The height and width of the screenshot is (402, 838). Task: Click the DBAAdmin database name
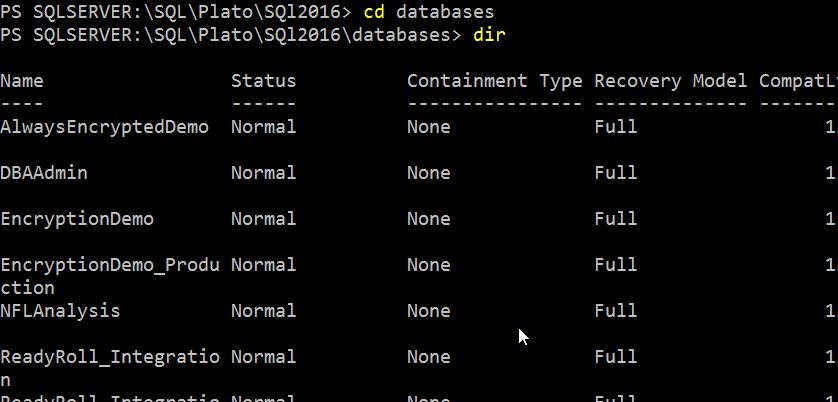[44, 173]
